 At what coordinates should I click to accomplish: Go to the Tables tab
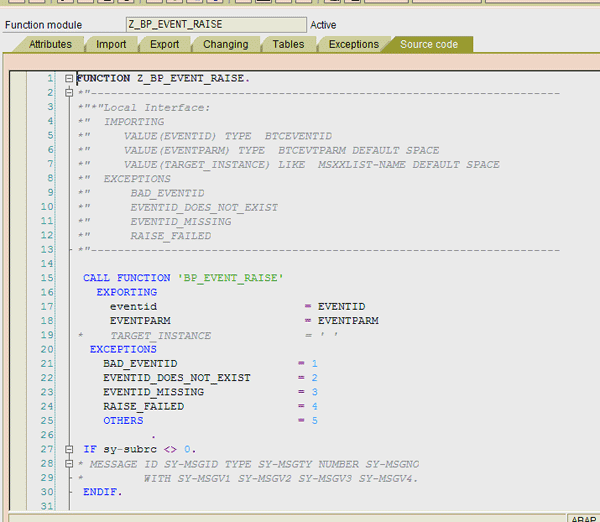click(x=288, y=44)
